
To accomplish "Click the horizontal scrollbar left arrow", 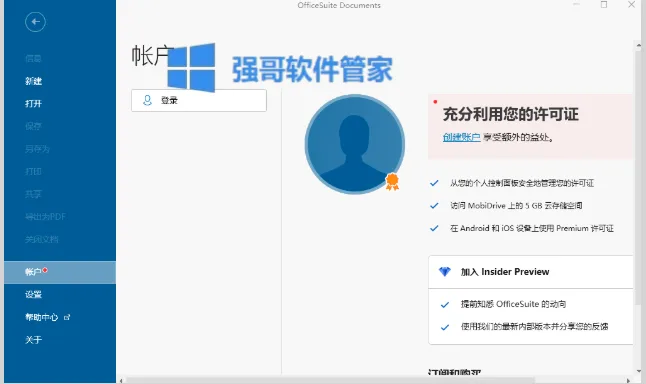I will [121, 380].
